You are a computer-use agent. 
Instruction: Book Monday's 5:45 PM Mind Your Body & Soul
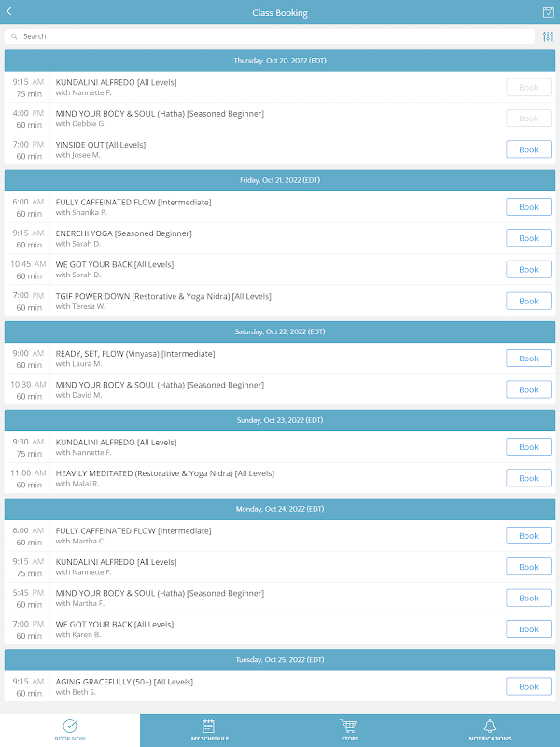coord(528,598)
